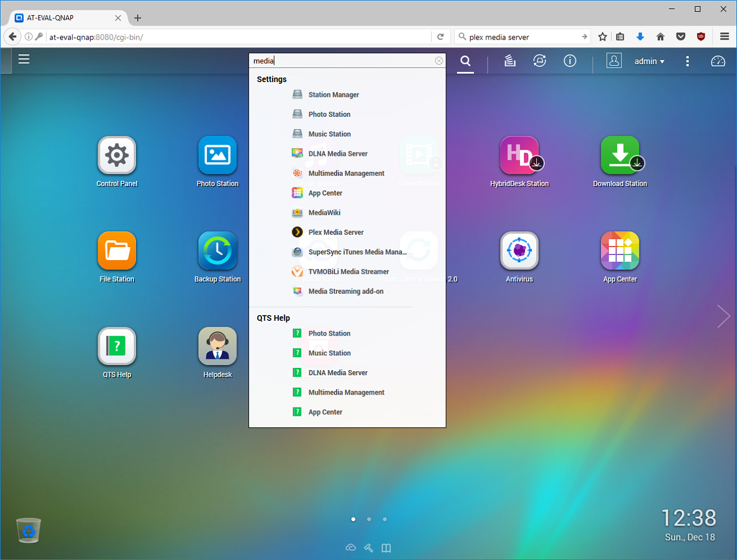Image resolution: width=737 pixels, height=560 pixels.
Task: Open File Station desktop icon
Action: click(117, 251)
